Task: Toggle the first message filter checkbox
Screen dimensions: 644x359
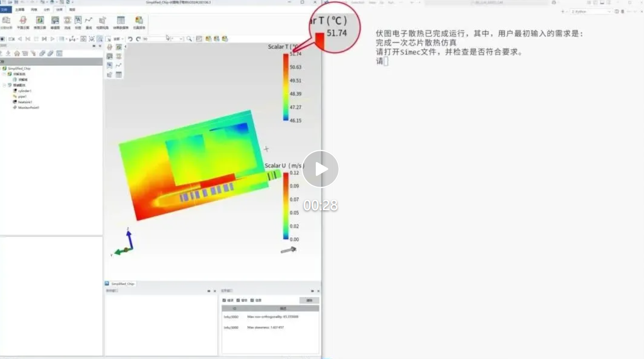Action: [224, 300]
